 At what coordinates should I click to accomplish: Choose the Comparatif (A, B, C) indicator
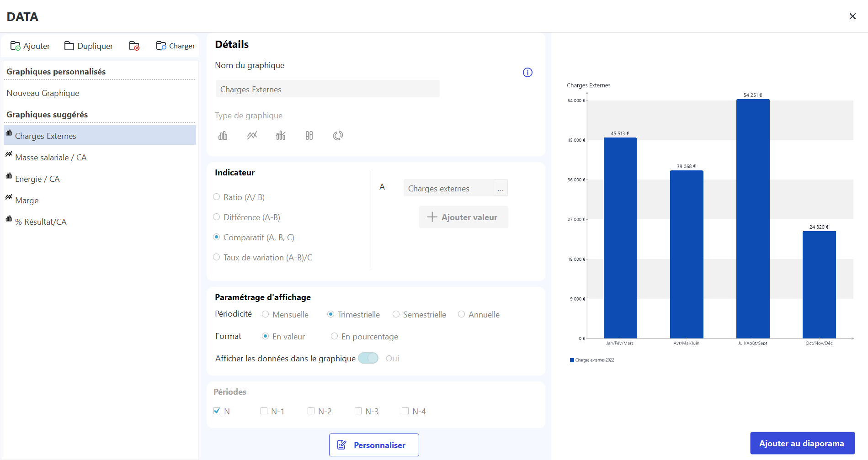coord(217,237)
